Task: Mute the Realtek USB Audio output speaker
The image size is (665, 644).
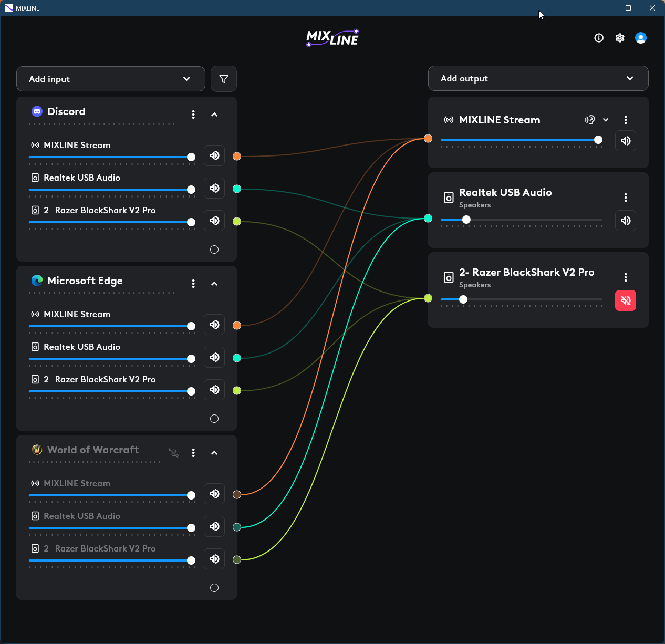Action: pyautogui.click(x=626, y=221)
